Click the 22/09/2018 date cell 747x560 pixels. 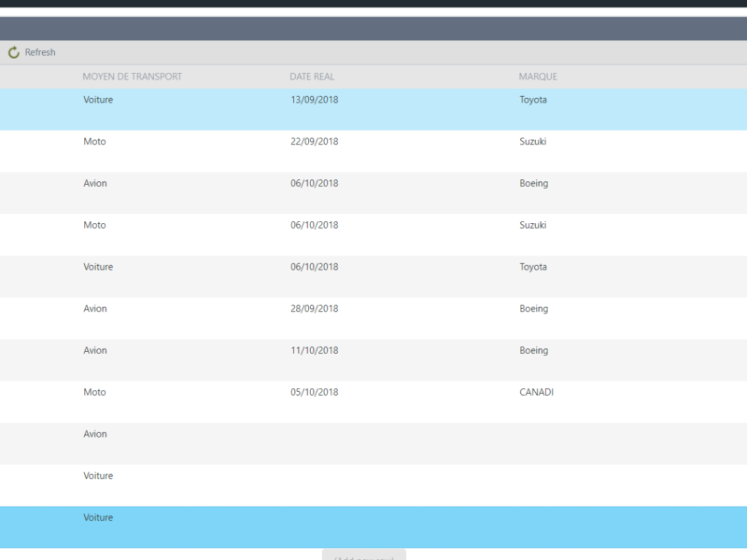tap(315, 142)
